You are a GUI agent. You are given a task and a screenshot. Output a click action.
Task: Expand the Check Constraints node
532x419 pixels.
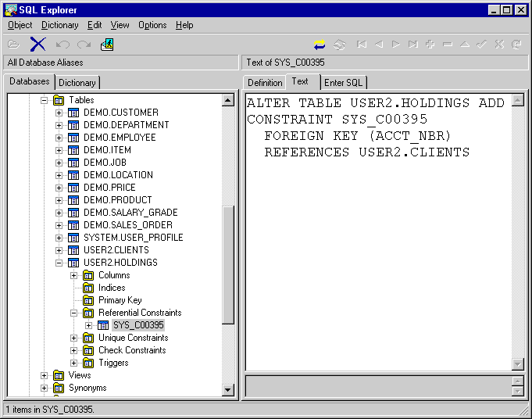(x=73, y=350)
